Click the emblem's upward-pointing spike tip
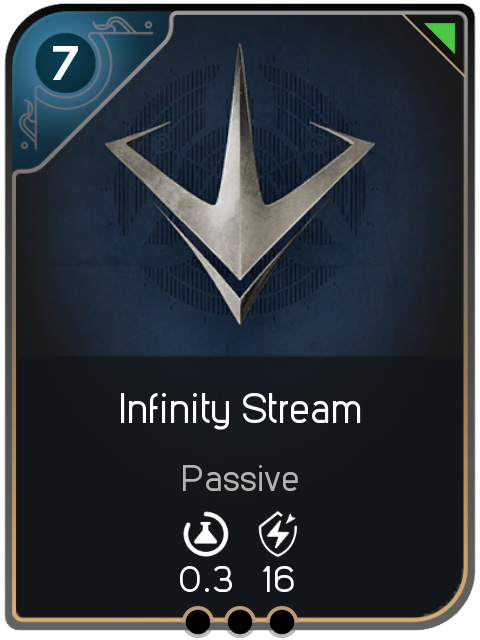480x640 pixels. tap(240, 51)
